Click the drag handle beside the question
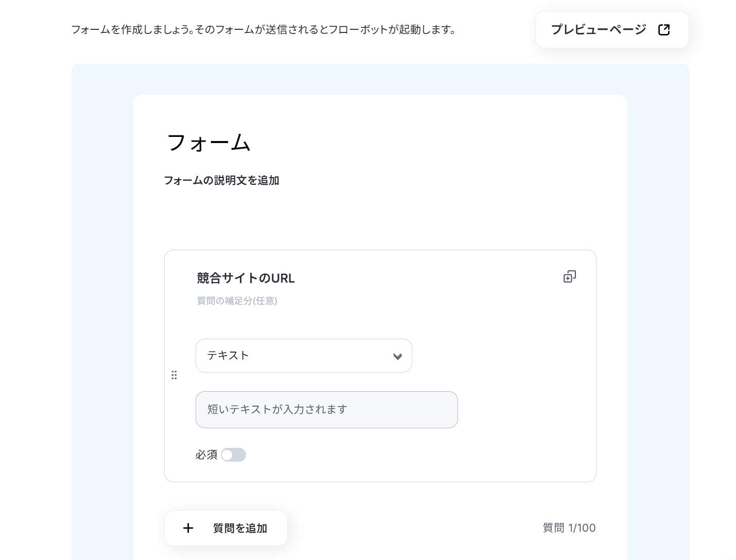The height and width of the screenshot is (560, 736). tap(174, 375)
